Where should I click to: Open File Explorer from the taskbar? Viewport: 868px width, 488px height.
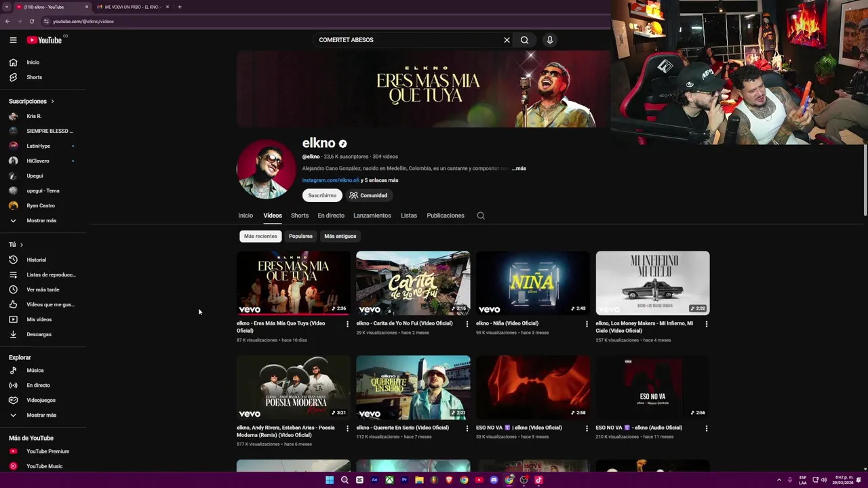419,480
